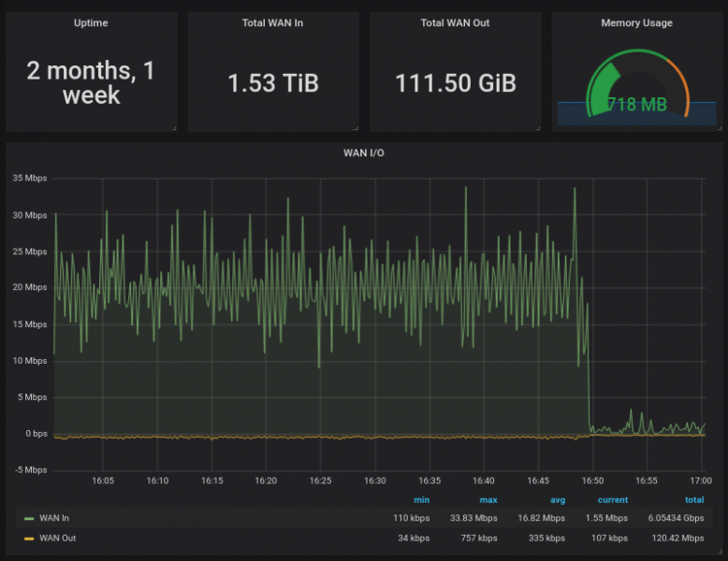The width and height of the screenshot is (728, 561).
Task: Click the 1.53 TiB stat value
Action: (272, 83)
